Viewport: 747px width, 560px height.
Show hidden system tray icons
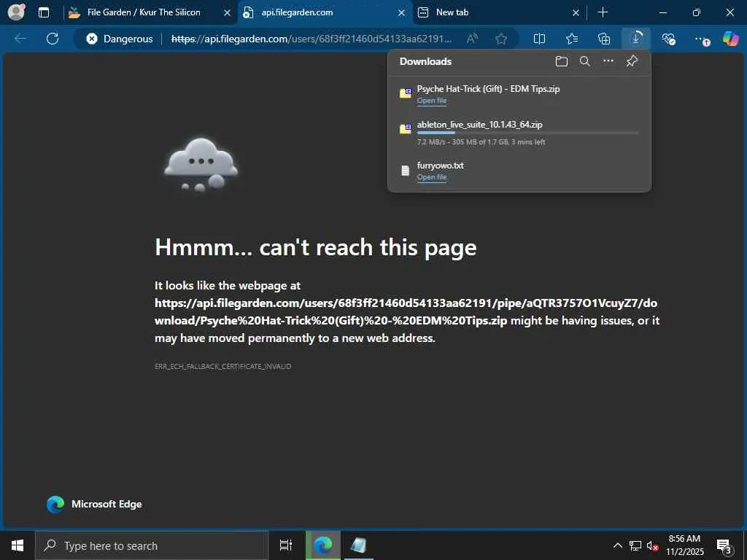(617, 545)
